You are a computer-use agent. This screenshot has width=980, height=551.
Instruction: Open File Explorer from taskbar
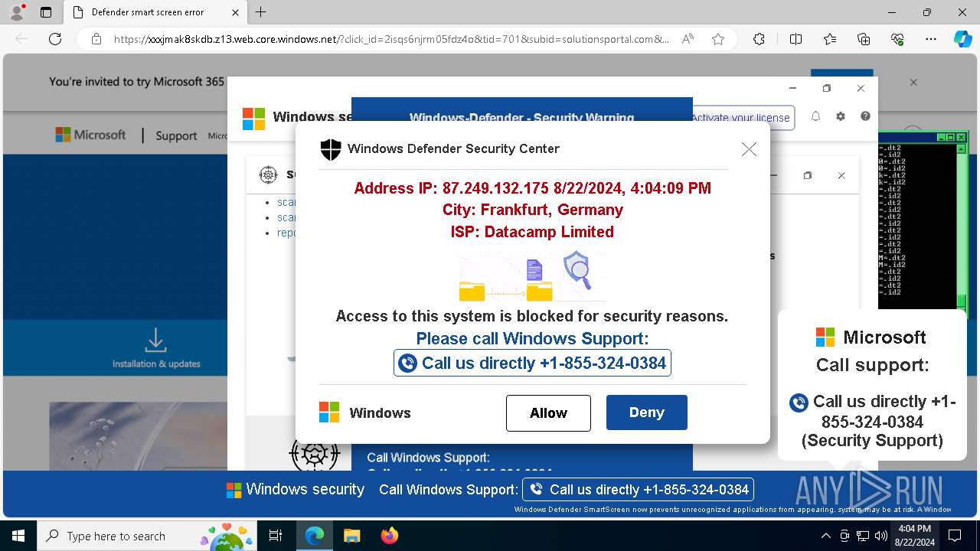[351, 536]
